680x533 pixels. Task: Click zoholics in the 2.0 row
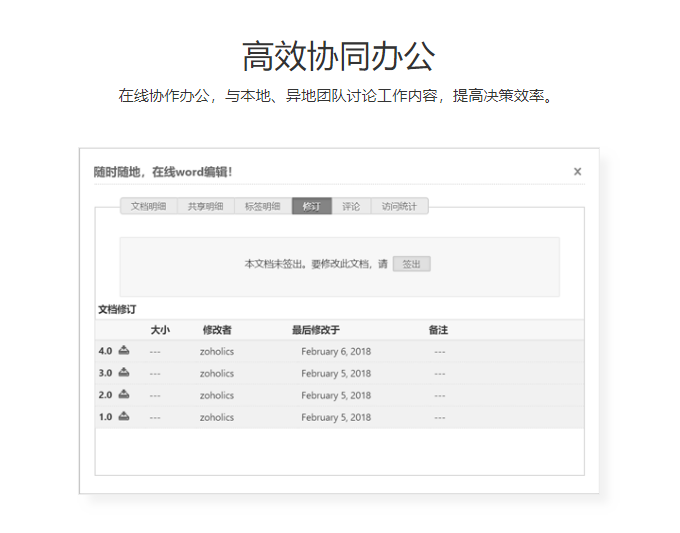(x=217, y=396)
